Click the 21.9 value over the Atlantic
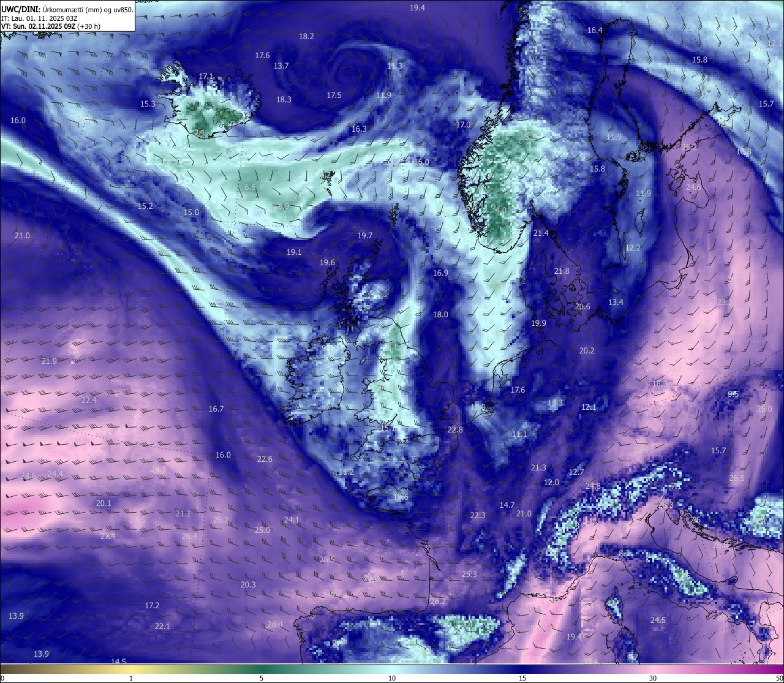 pyautogui.click(x=49, y=361)
